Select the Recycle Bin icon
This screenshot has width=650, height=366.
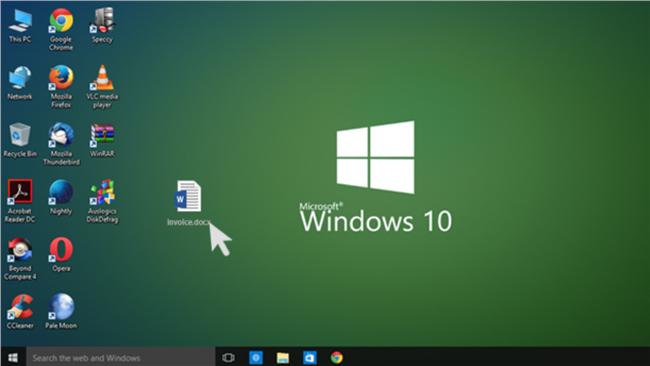[x=19, y=140]
